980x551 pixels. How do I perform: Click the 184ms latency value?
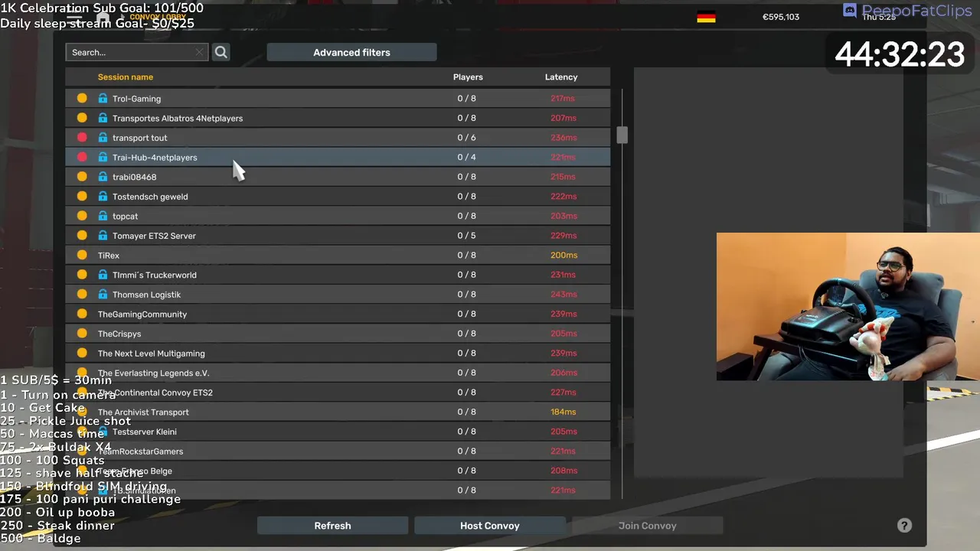pos(563,412)
